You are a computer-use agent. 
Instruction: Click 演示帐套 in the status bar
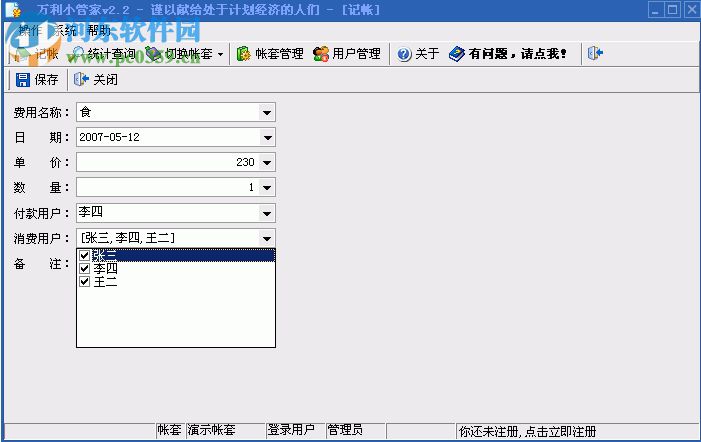[x=211, y=430]
